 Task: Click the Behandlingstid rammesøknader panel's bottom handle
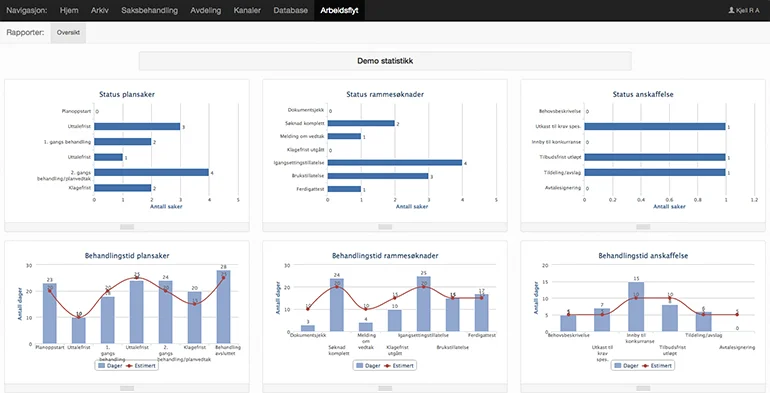(x=385, y=388)
